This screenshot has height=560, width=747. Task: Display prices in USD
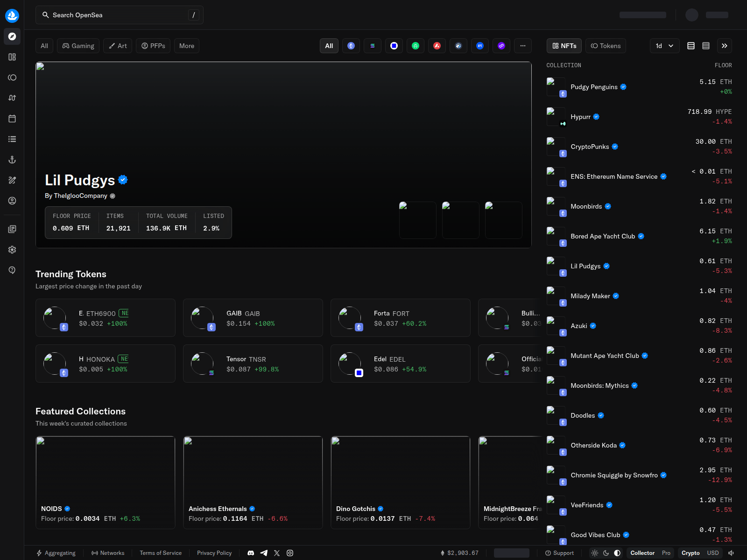click(713, 553)
